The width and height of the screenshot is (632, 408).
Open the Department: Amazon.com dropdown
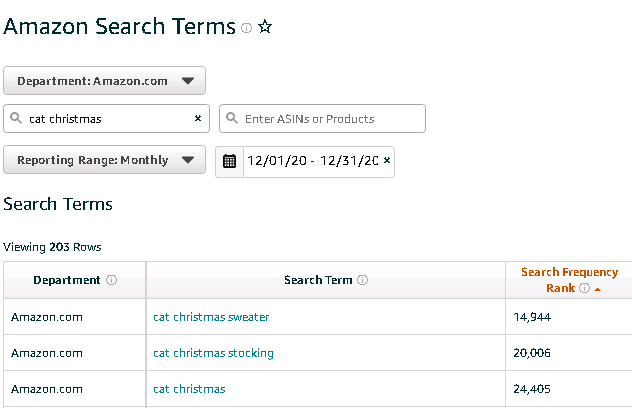(104, 81)
